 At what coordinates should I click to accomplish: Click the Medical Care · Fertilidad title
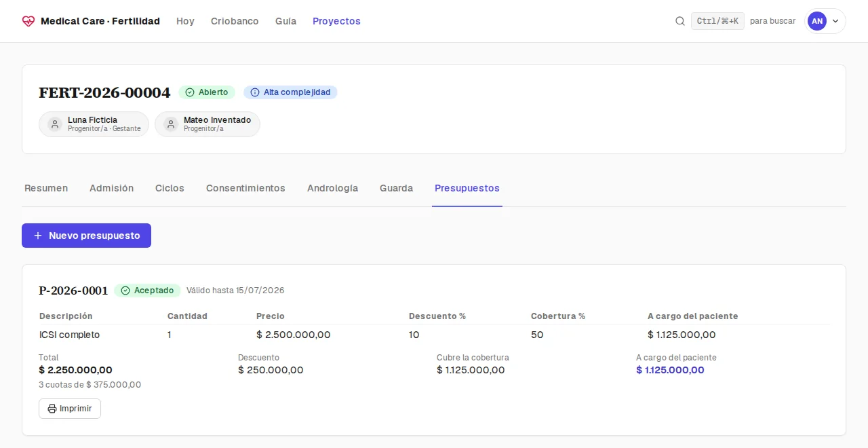(100, 21)
